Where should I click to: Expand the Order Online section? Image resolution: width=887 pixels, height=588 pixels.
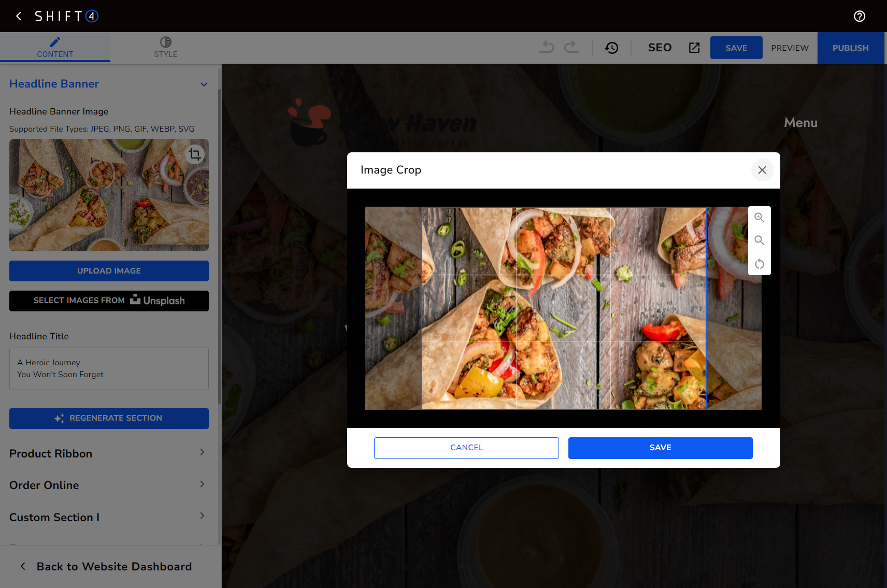202,484
